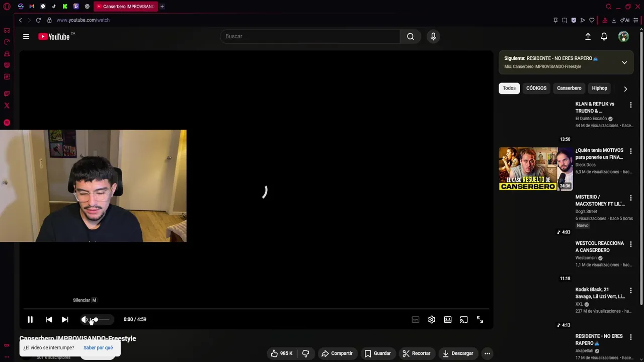Set volume using the volume slider
644x362 pixels.
[x=100, y=320]
